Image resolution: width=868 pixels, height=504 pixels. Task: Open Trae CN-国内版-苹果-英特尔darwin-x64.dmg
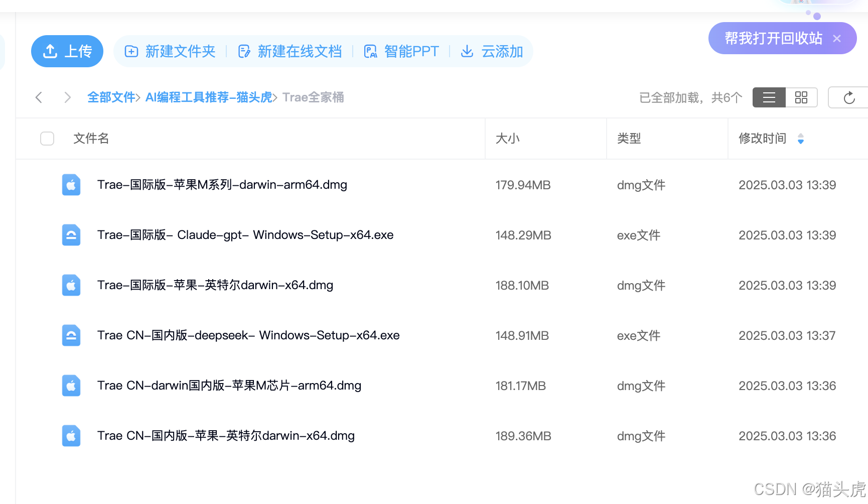[226, 436]
